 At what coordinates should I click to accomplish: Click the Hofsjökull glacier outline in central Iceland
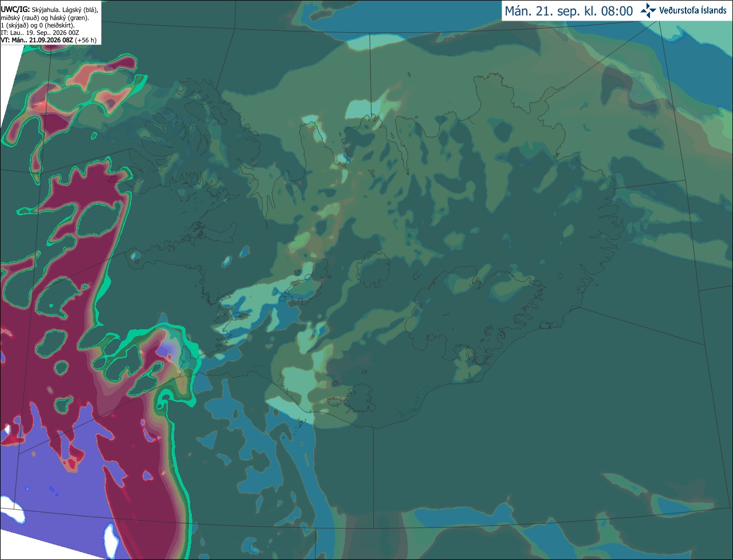click(x=373, y=269)
